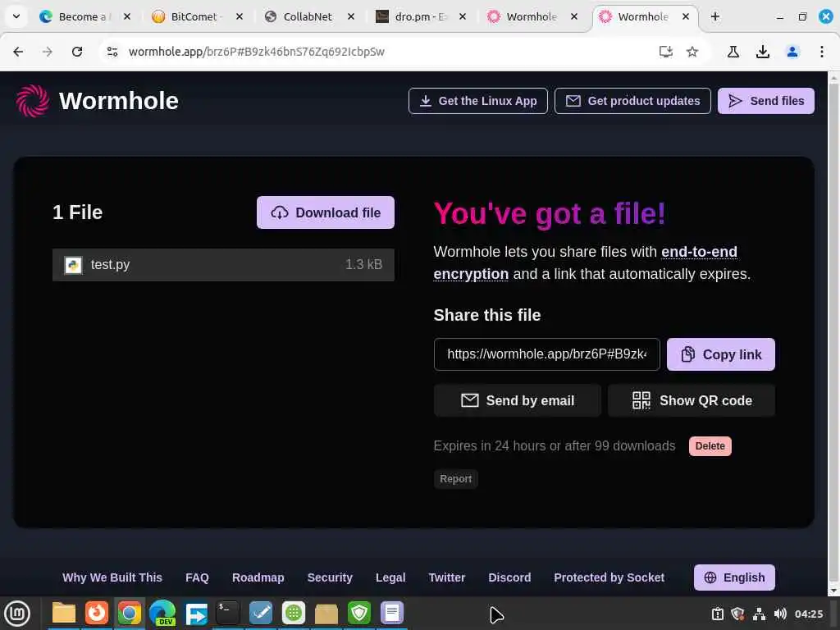
Task: Click the Wormhole swirl logo
Action: (x=32, y=101)
